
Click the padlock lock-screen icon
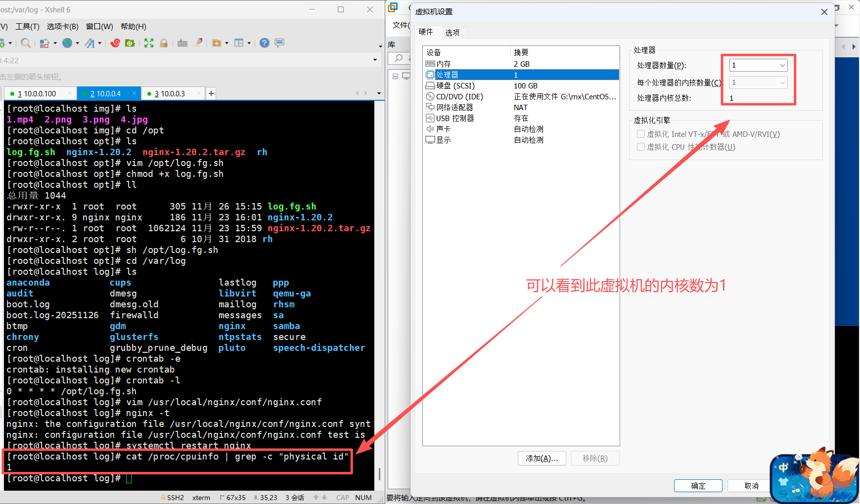tap(164, 43)
